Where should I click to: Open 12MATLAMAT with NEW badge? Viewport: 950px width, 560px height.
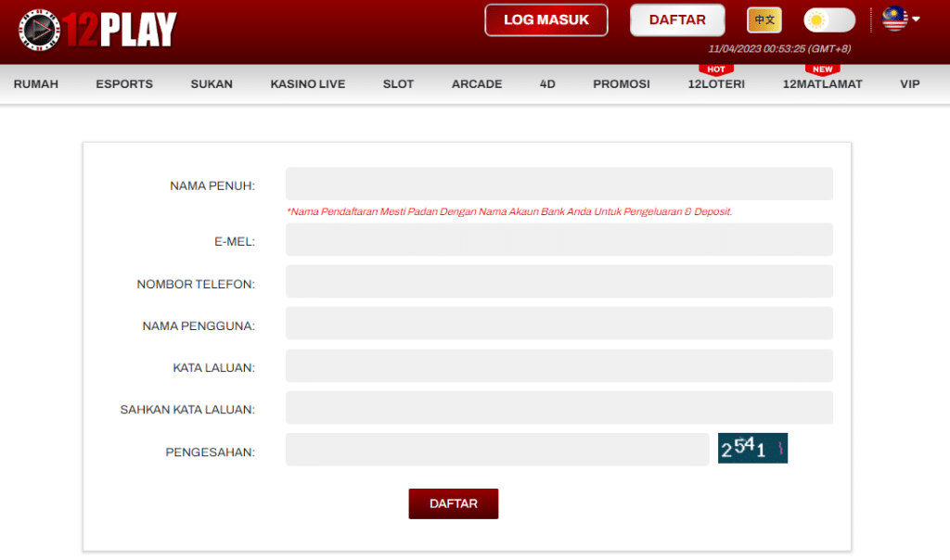(822, 84)
